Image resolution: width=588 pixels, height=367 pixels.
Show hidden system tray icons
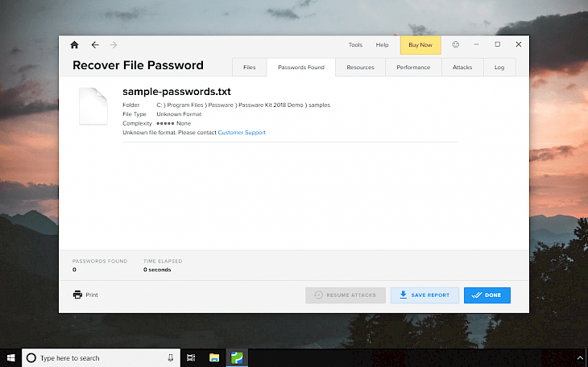[580, 357]
